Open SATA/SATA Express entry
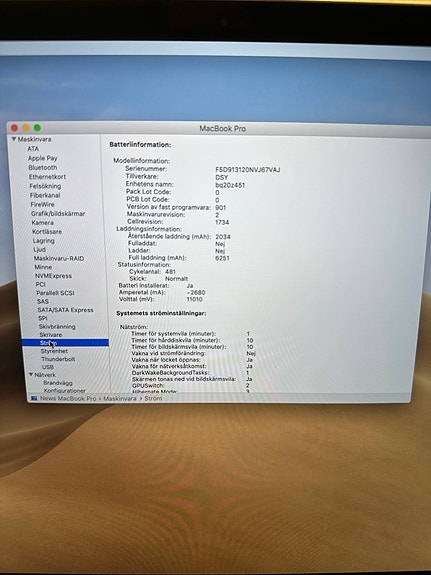The image size is (431, 575). click(x=65, y=310)
